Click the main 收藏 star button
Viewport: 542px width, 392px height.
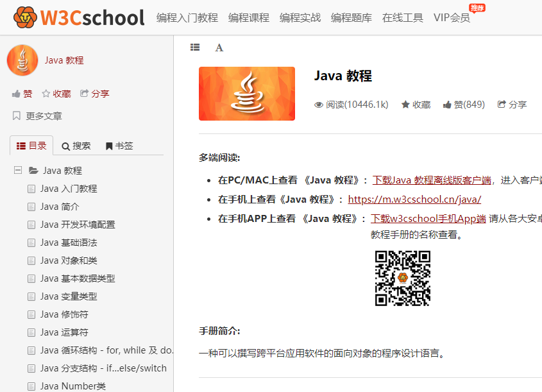click(416, 105)
